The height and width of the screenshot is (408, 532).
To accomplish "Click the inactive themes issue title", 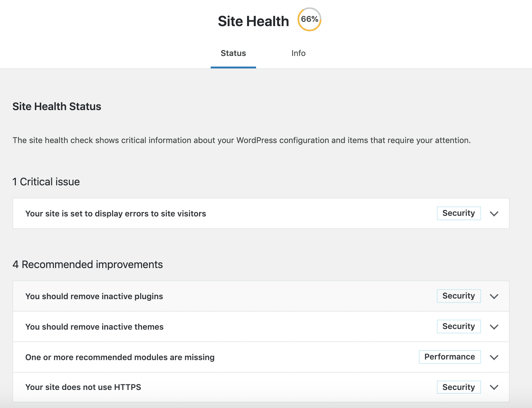I will tap(94, 327).
